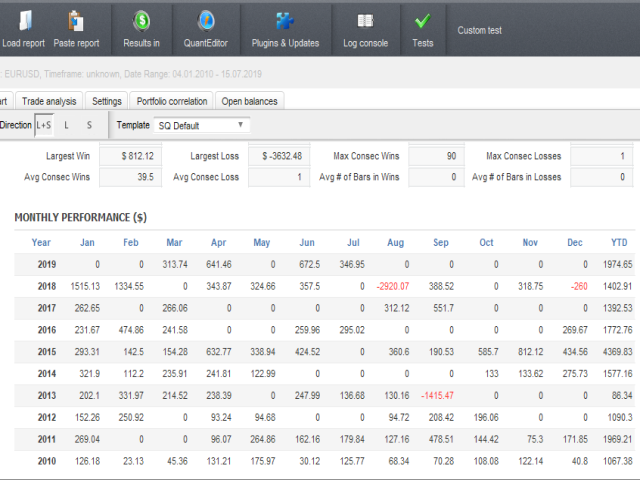Select the 2018 August value -2920.07
The width and height of the screenshot is (640, 480).
(x=392, y=286)
